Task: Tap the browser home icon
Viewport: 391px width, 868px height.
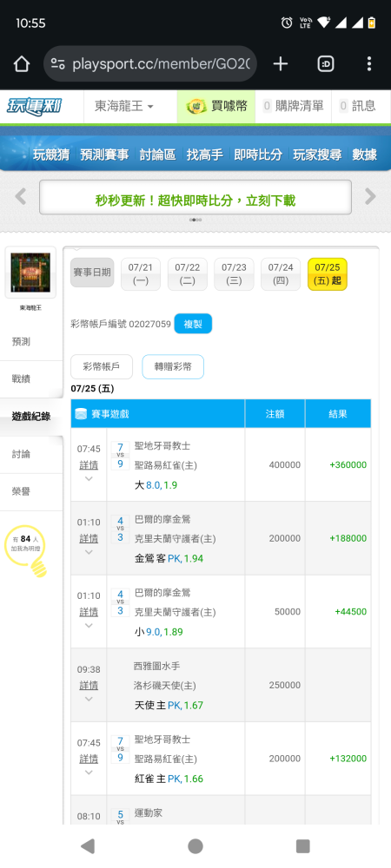Action: [x=21, y=64]
